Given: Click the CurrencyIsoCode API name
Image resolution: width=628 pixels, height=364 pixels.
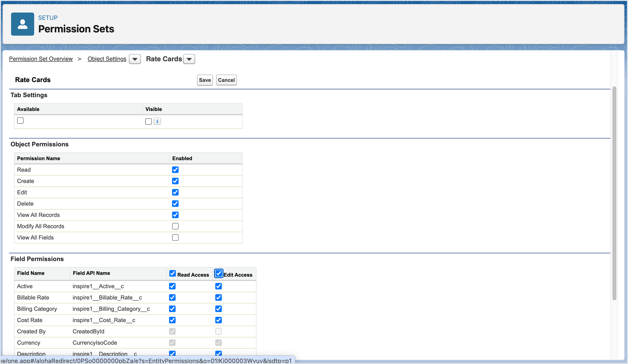Looking at the screenshot, I should pyautogui.click(x=95, y=343).
